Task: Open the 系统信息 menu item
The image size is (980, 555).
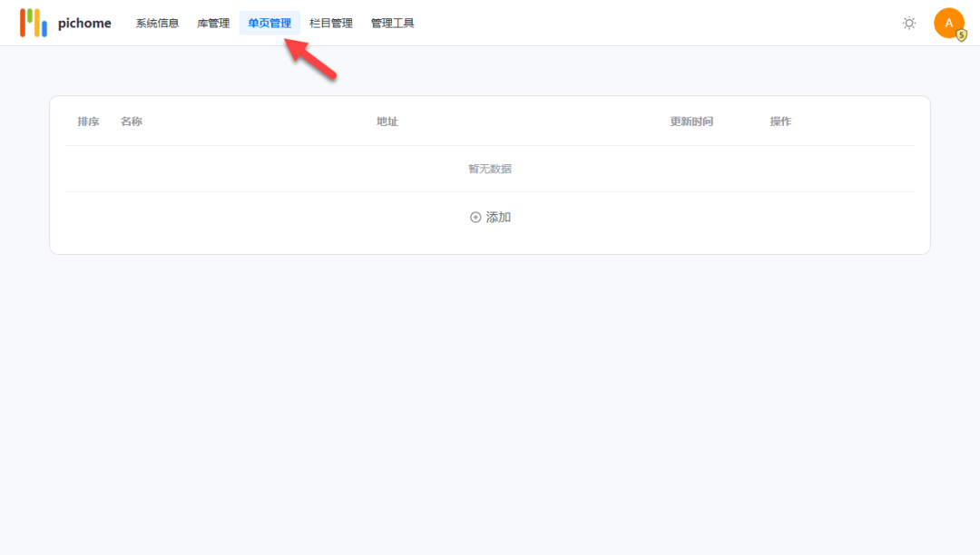Action: click(155, 23)
